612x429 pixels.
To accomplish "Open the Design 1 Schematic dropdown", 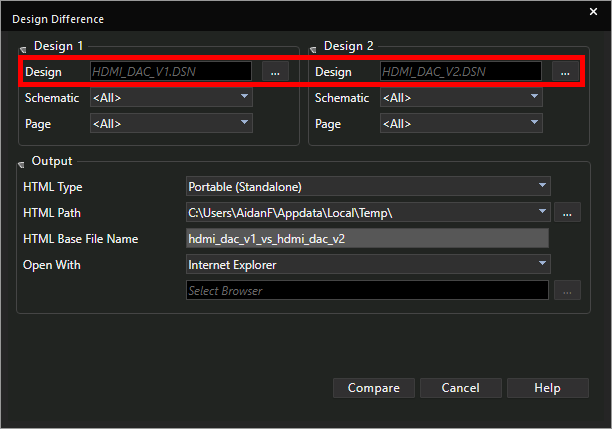I will pos(244,98).
